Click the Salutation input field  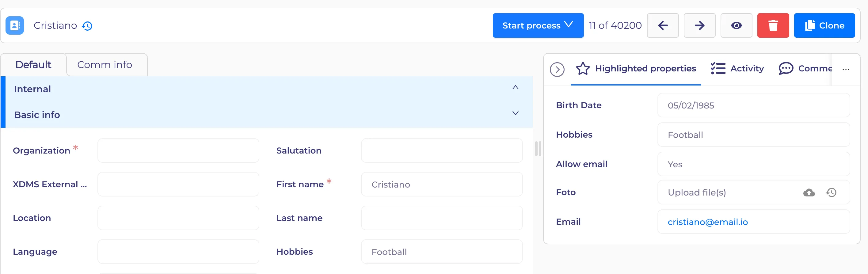442,150
